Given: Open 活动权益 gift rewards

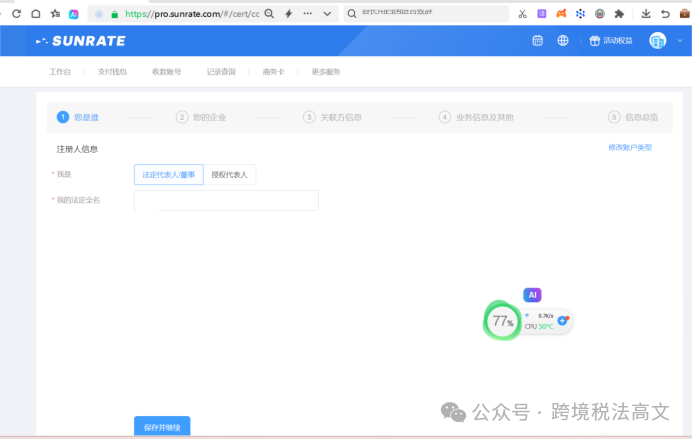Looking at the screenshot, I should coord(611,41).
